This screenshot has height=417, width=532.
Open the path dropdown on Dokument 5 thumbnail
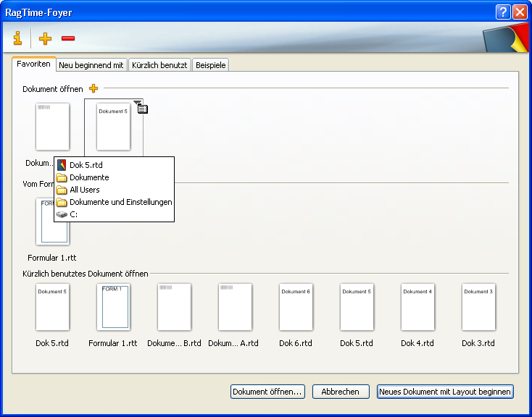138,103
